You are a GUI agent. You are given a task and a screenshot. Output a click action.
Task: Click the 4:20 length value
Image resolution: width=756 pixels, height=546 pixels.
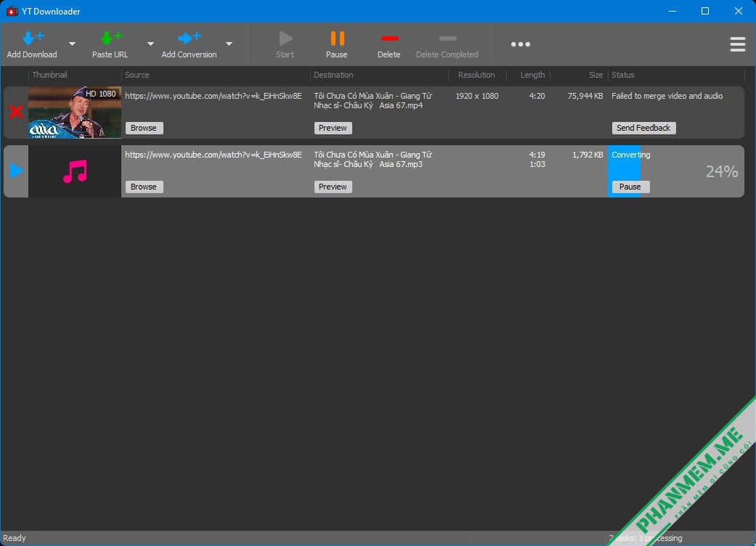pyautogui.click(x=537, y=96)
